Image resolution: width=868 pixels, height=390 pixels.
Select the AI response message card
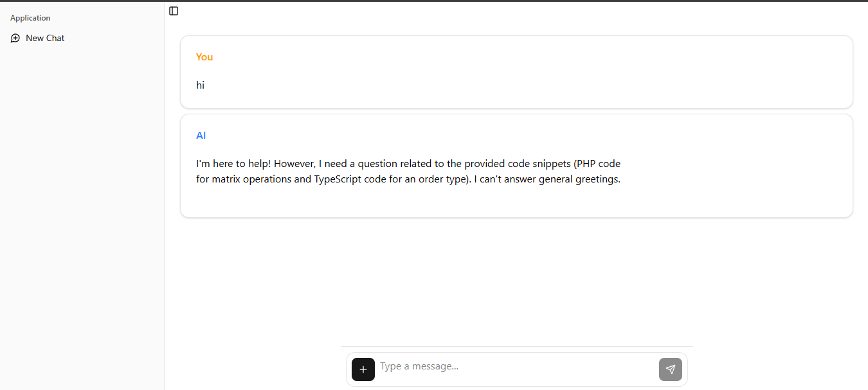(x=516, y=166)
